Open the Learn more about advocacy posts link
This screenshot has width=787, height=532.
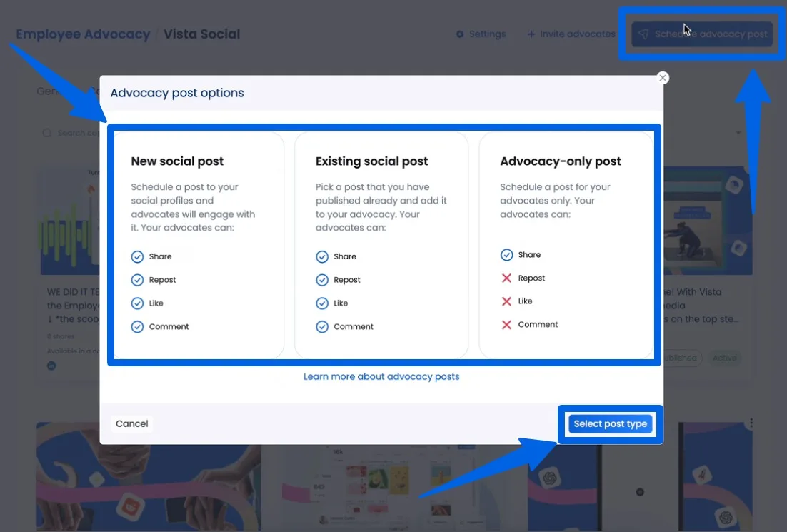coord(381,376)
